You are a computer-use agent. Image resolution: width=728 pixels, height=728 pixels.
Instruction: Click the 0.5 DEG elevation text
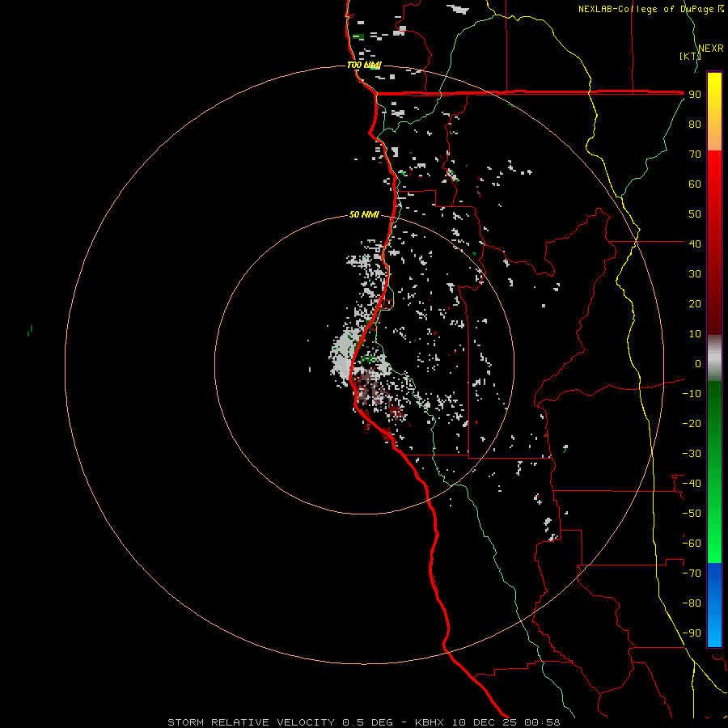tap(367, 722)
